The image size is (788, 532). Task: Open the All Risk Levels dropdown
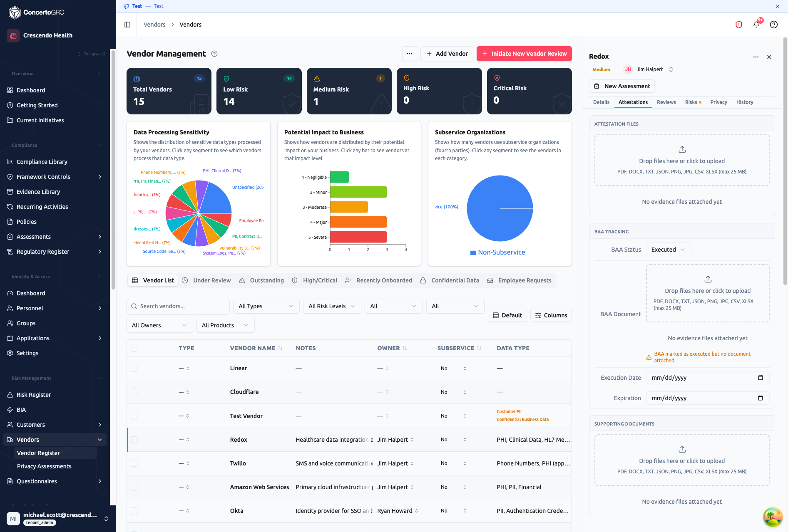coord(332,306)
